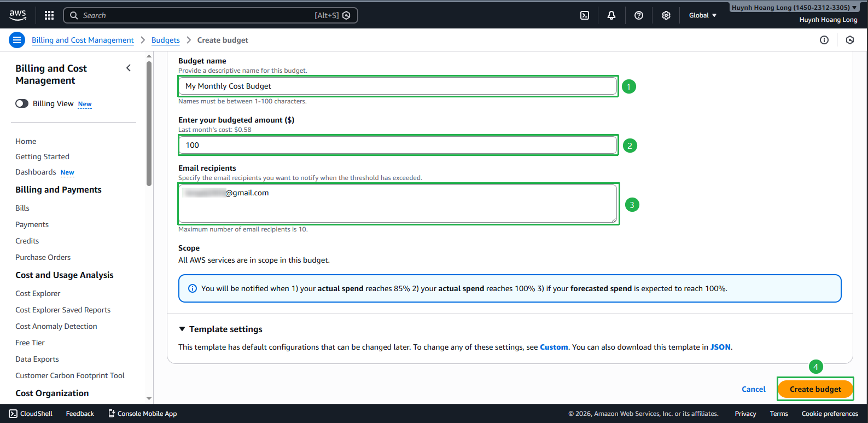Click the Cancel button
This screenshot has width=868, height=423.
pos(753,389)
